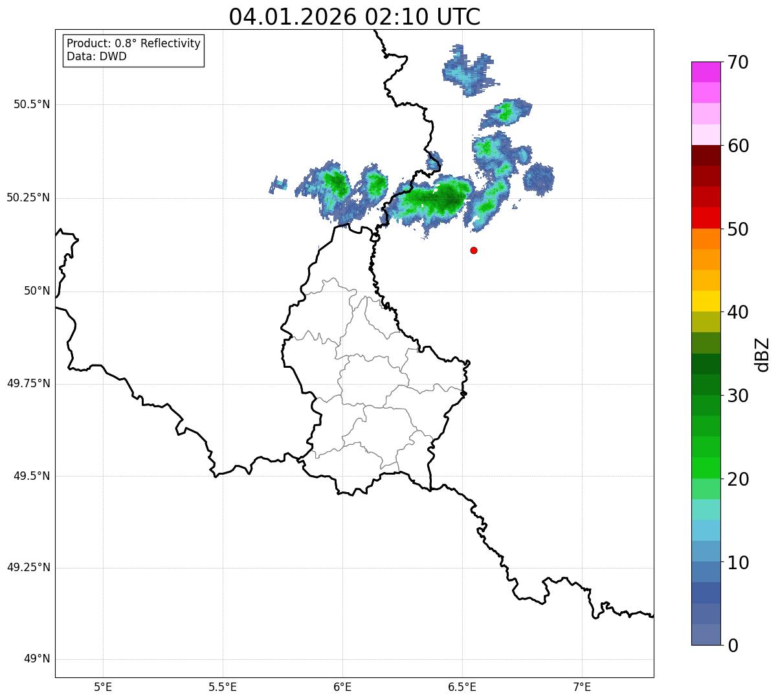Click the Product: 0.8° Reflectivity label
The width and height of the screenshot is (778, 700).
pos(134,43)
